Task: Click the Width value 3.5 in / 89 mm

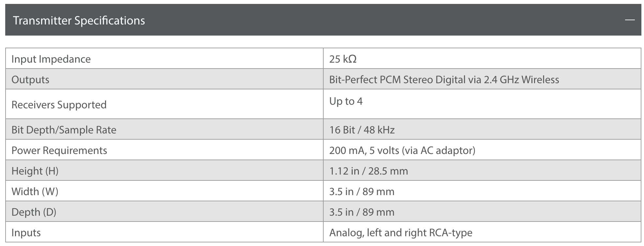Action: point(362,192)
